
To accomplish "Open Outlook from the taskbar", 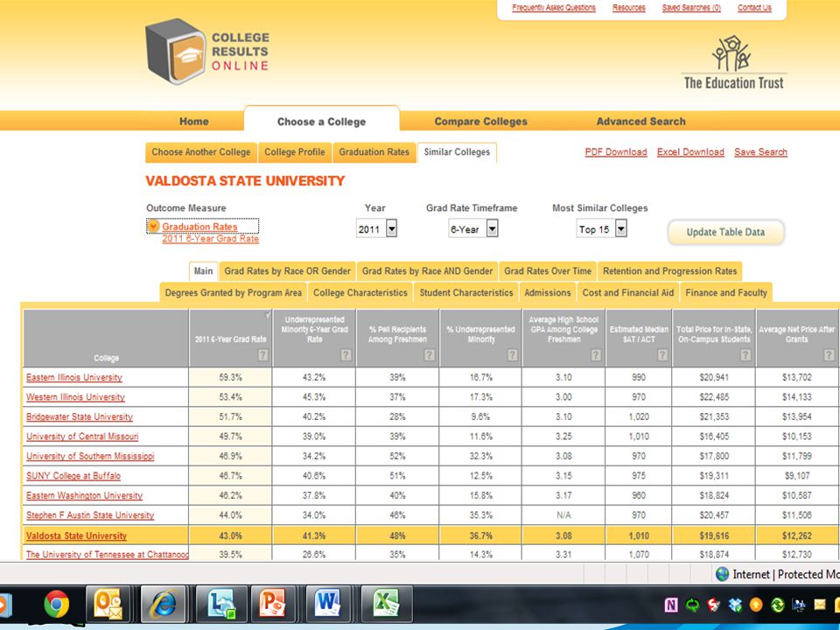I will tap(108, 605).
